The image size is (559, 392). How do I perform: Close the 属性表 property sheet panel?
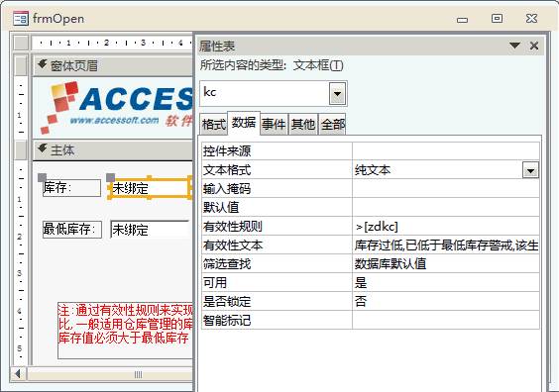tap(534, 46)
